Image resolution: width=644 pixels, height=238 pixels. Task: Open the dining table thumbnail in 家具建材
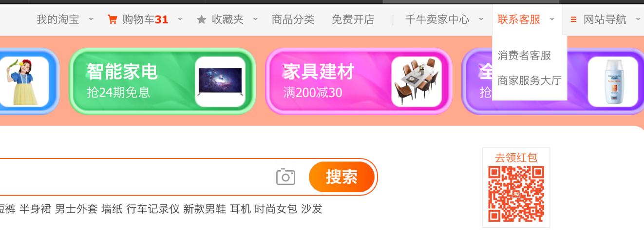[x=417, y=81]
